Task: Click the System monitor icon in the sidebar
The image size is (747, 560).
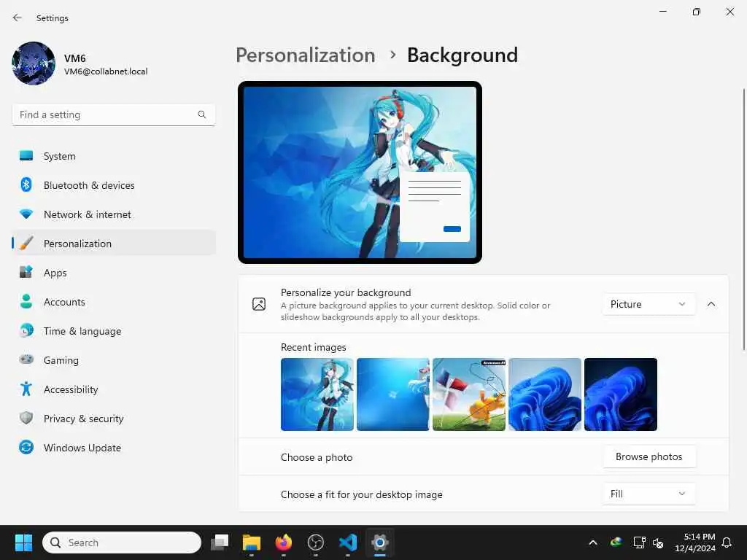Action: coord(26,156)
